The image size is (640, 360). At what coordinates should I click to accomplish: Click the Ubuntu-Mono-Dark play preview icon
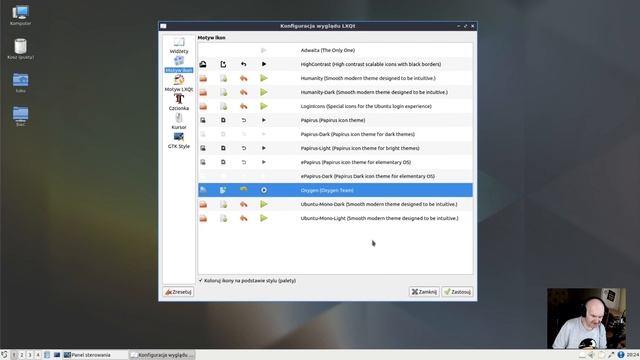[264, 204]
